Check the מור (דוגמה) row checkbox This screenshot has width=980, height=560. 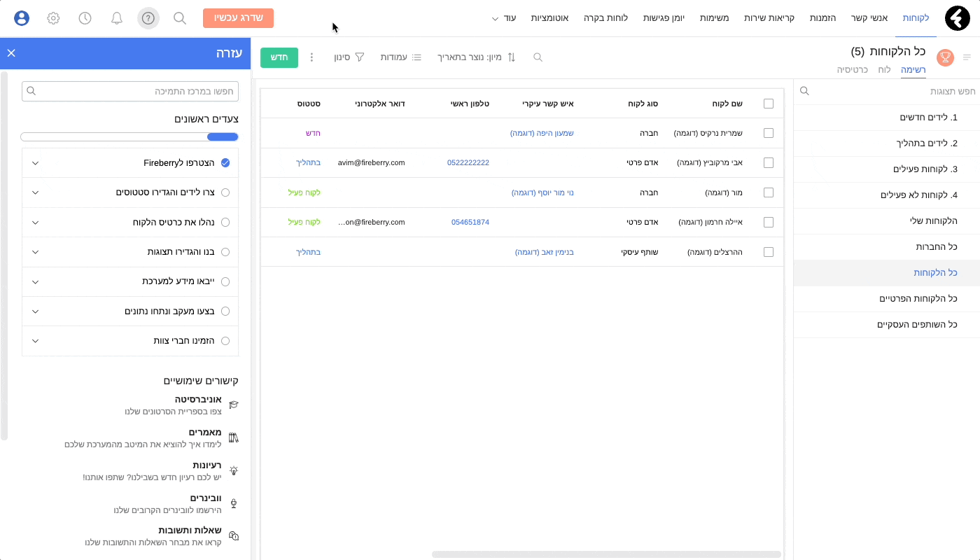tap(769, 192)
